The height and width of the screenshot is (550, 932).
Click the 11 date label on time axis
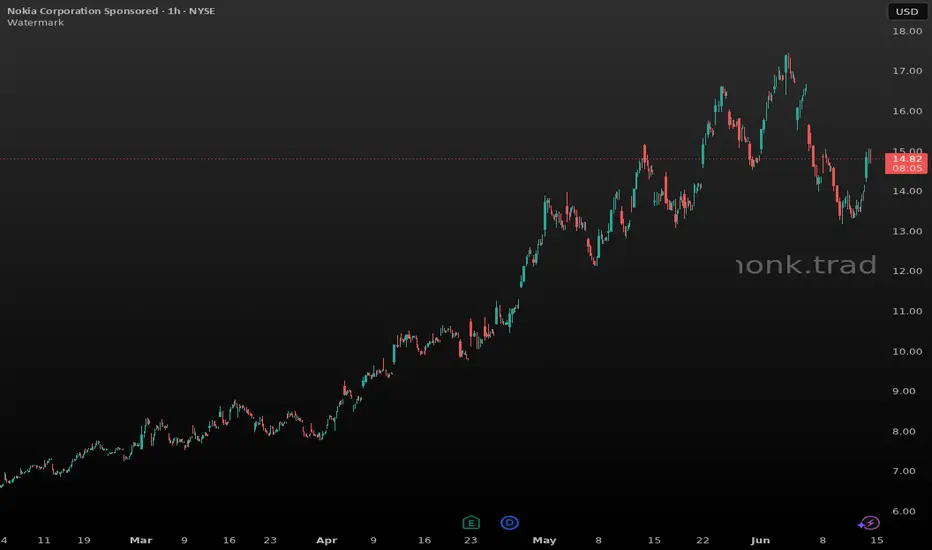click(x=44, y=540)
